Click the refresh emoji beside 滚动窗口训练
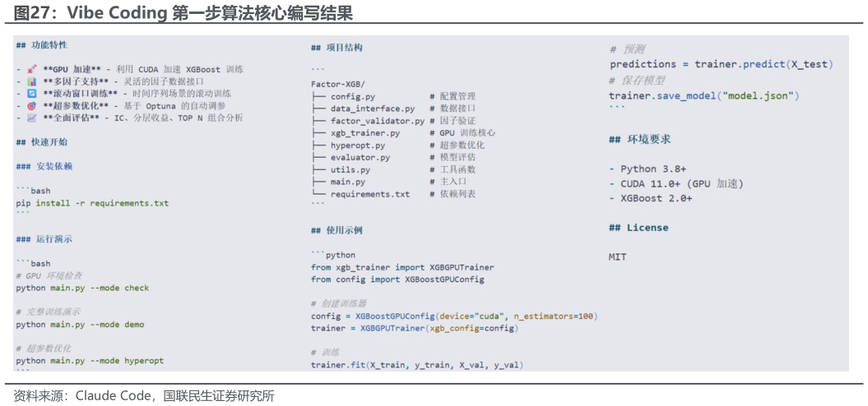The image size is (868, 406). coord(31,94)
